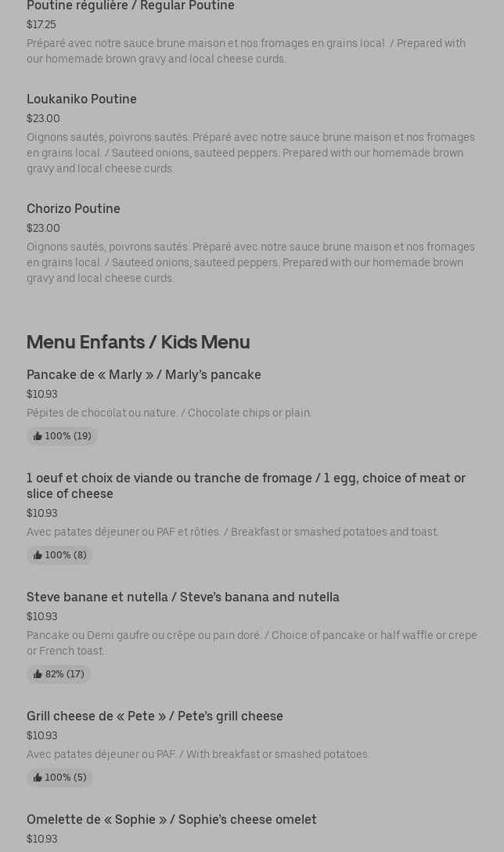Click thumbs-up icon beside 100% (8) rating

(x=38, y=555)
